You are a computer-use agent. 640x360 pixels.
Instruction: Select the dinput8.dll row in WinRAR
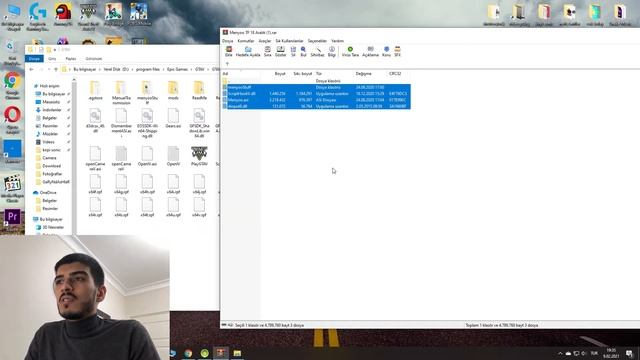pyautogui.click(x=316, y=106)
